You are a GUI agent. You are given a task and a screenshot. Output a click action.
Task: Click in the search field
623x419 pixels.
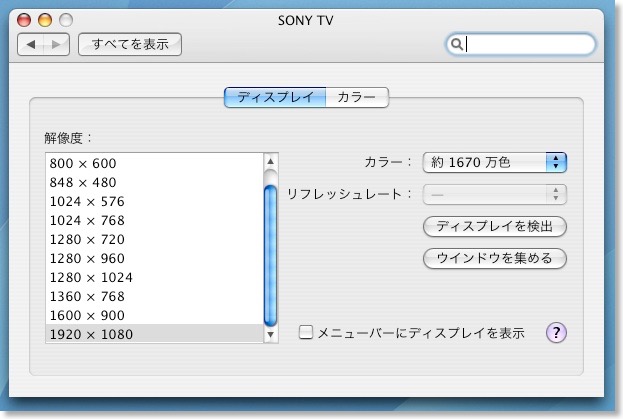tap(521, 44)
